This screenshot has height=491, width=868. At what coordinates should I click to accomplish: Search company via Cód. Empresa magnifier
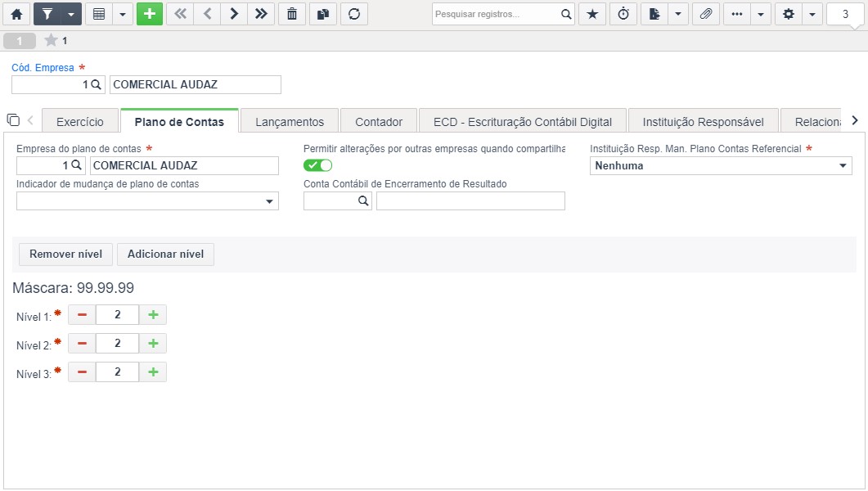[x=96, y=84]
